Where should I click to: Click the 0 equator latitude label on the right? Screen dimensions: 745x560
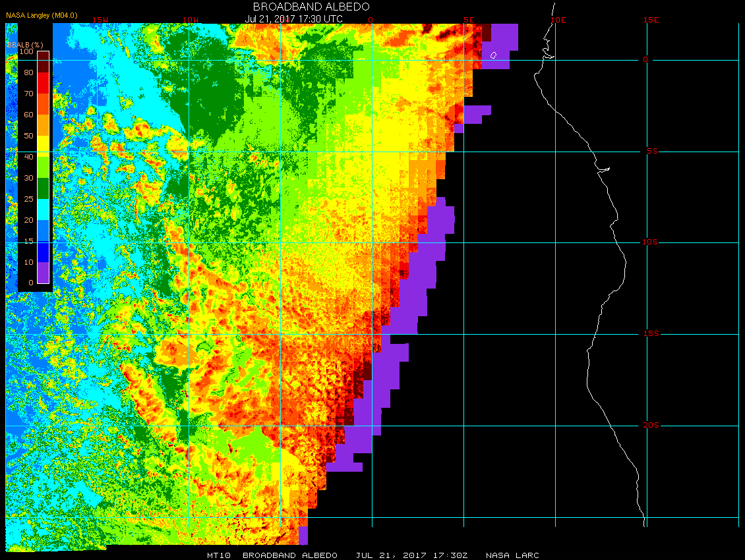click(645, 60)
